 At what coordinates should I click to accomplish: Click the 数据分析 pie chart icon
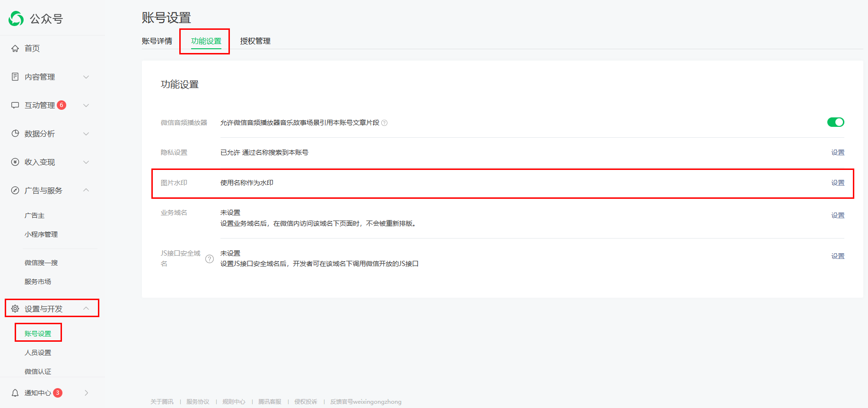pyautogui.click(x=15, y=133)
